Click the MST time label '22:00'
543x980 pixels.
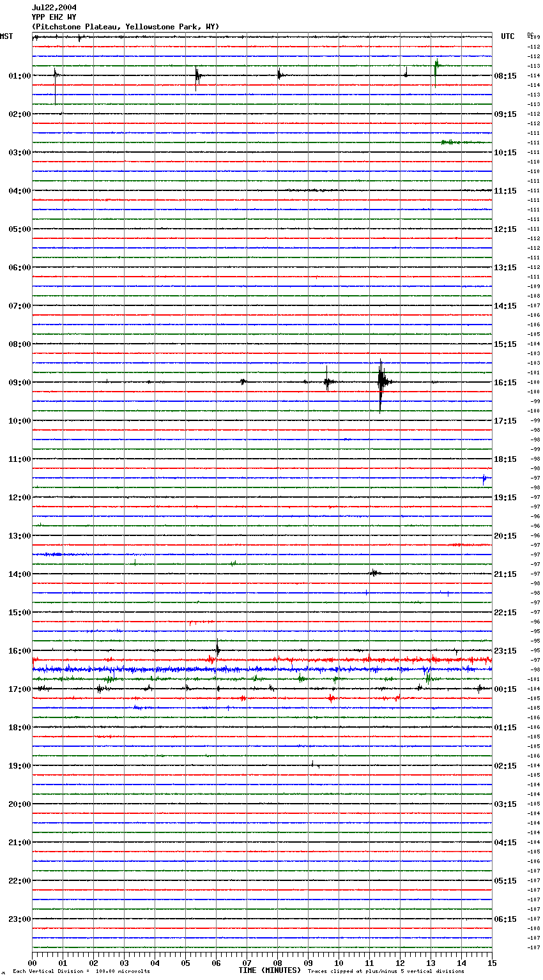20,881
